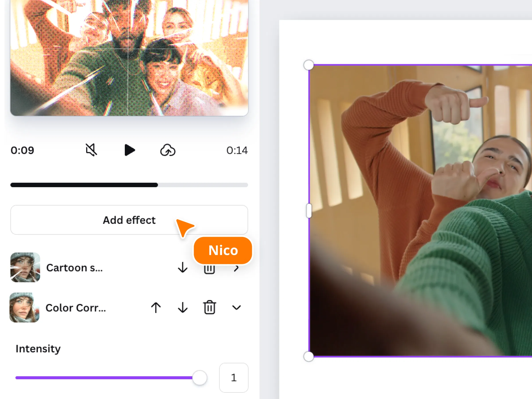Select the image on the canvas

pos(421,211)
